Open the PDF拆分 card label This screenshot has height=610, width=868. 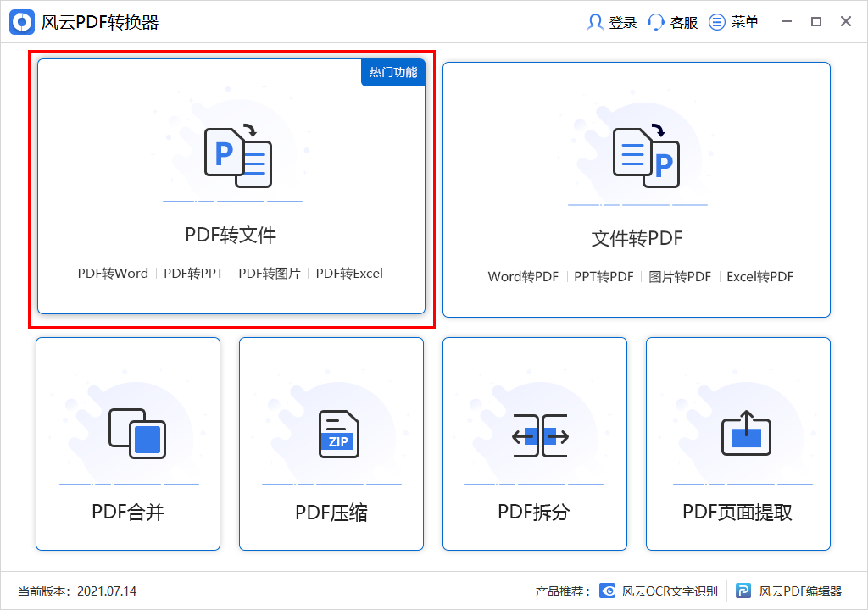point(534,512)
